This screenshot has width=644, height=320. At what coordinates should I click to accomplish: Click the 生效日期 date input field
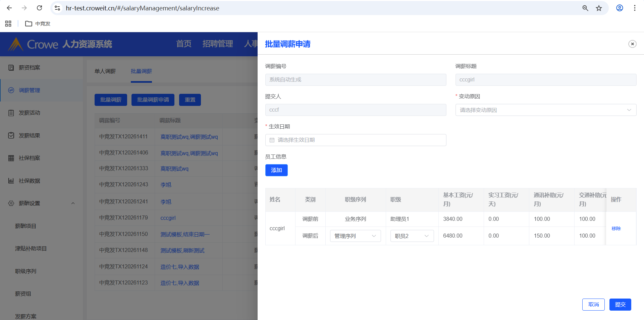pos(356,140)
